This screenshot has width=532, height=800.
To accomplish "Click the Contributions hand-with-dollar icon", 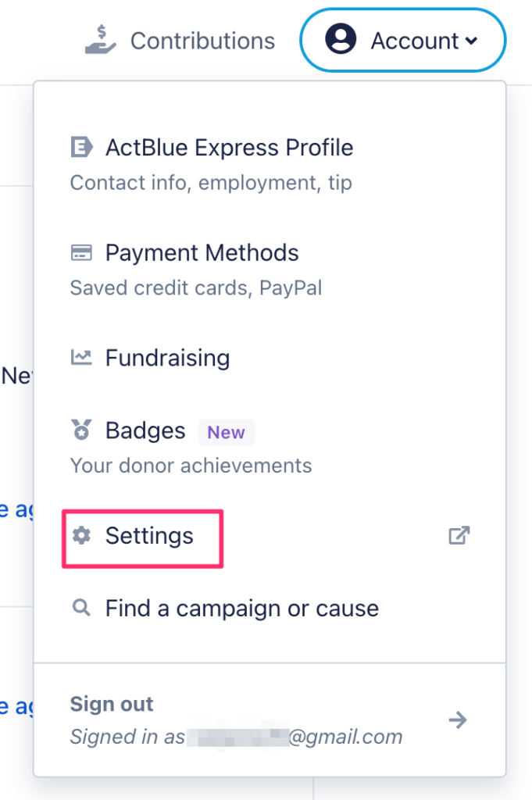I will click(x=101, y=40).
